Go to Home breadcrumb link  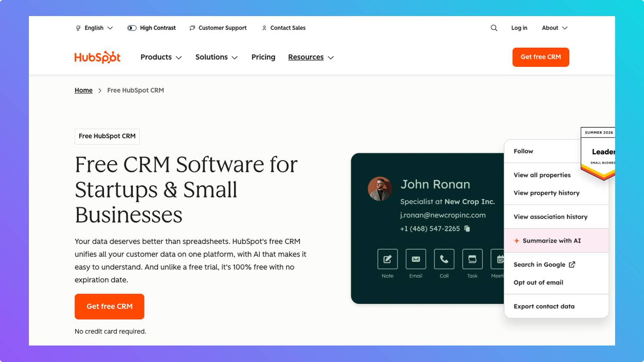[83, 90]
